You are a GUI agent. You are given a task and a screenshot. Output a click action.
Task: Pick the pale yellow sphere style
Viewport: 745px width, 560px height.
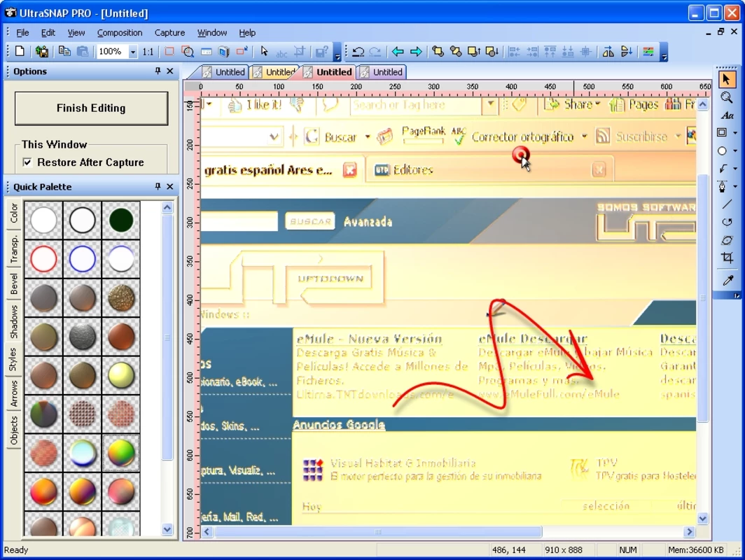click(x=120, y=375)
